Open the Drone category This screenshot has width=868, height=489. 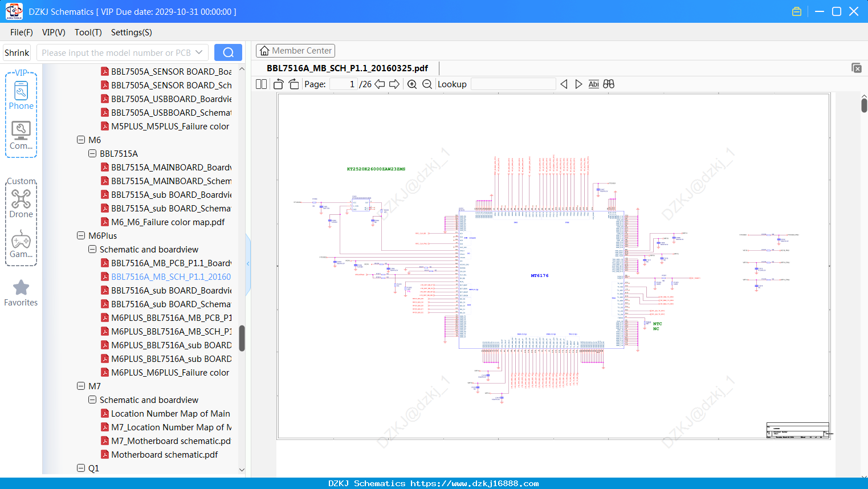pyautogui.click(x=21, y=203)
